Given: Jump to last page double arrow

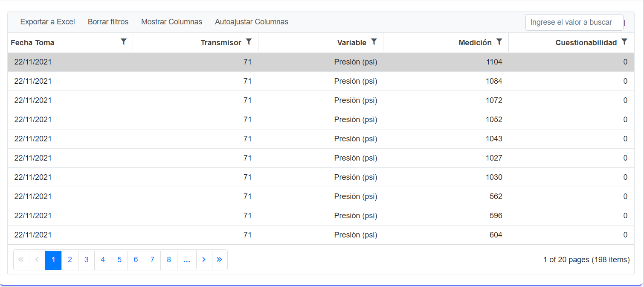Looking at the screenshot, I should click(x=220, y=260).
